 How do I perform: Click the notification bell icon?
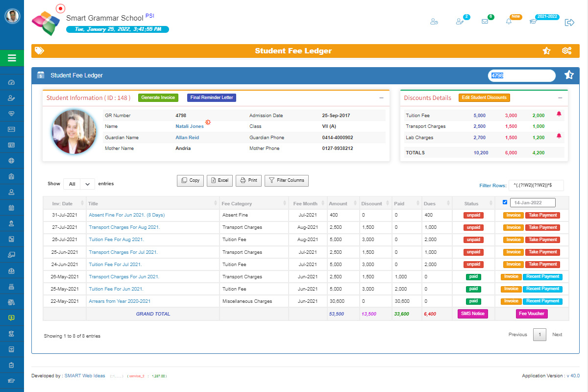509,22
